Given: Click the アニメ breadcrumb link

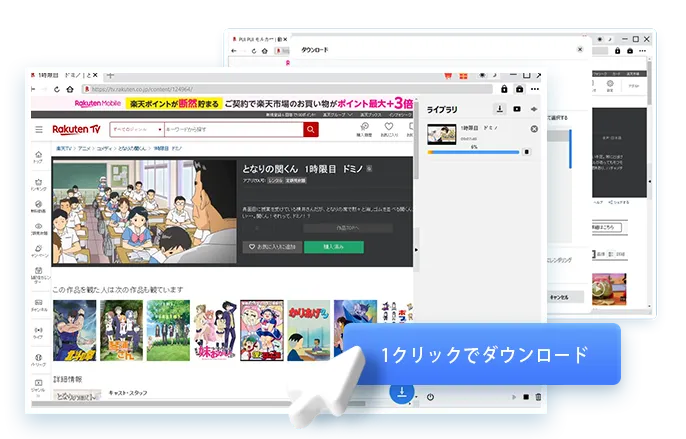Looking at the screenshot, I should [x=84, y=148].
